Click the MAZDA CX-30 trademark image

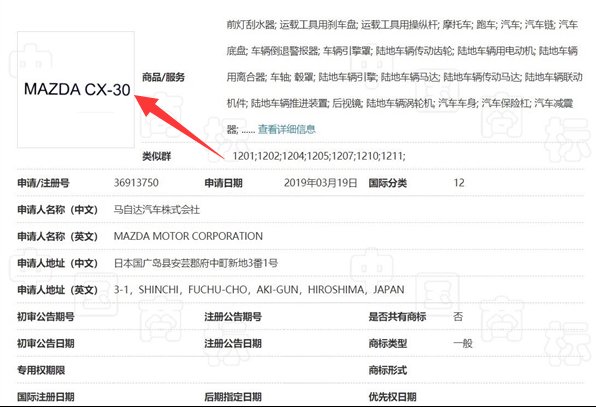pyautogui.click(x=76, y=90)
